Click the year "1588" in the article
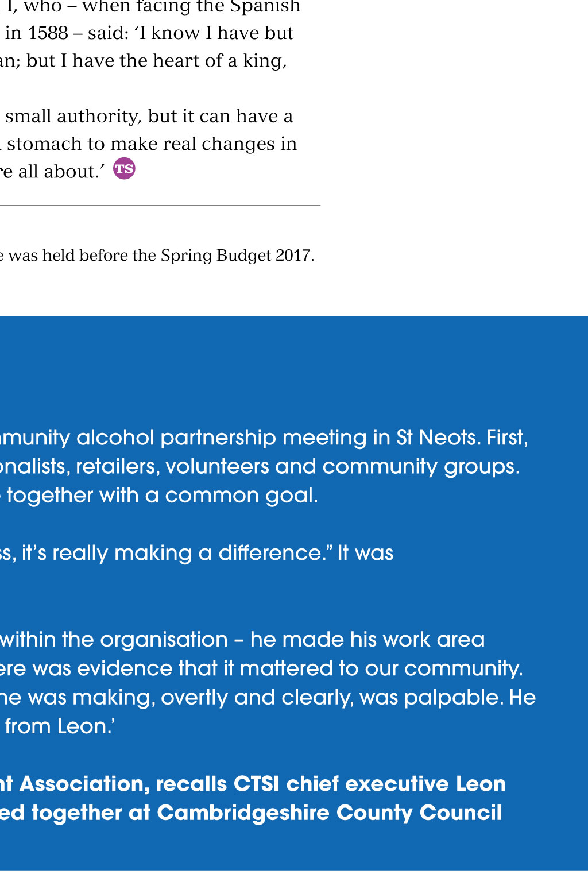This screenshot has width=588, height=882. point(48,33)
